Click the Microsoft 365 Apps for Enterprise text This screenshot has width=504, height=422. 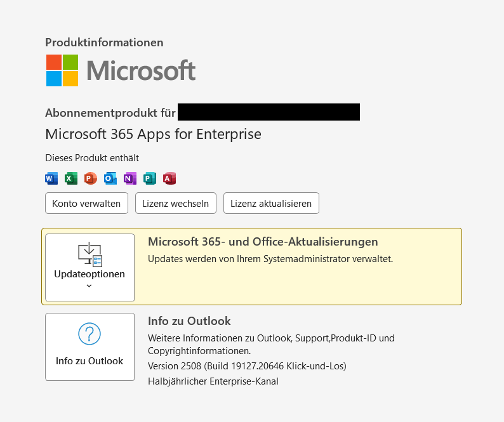(x=154, y=134)
